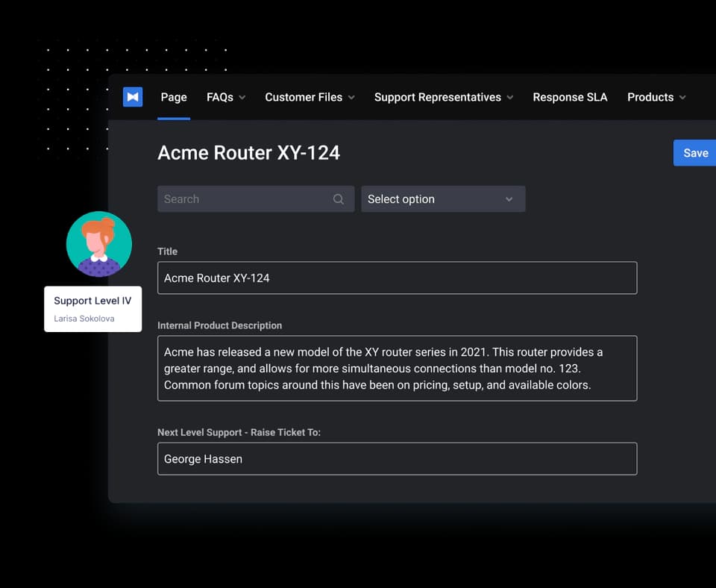Open the FAQs menu
The width and height of the screenshot is (716, 588).
click(x=226, y=97)
